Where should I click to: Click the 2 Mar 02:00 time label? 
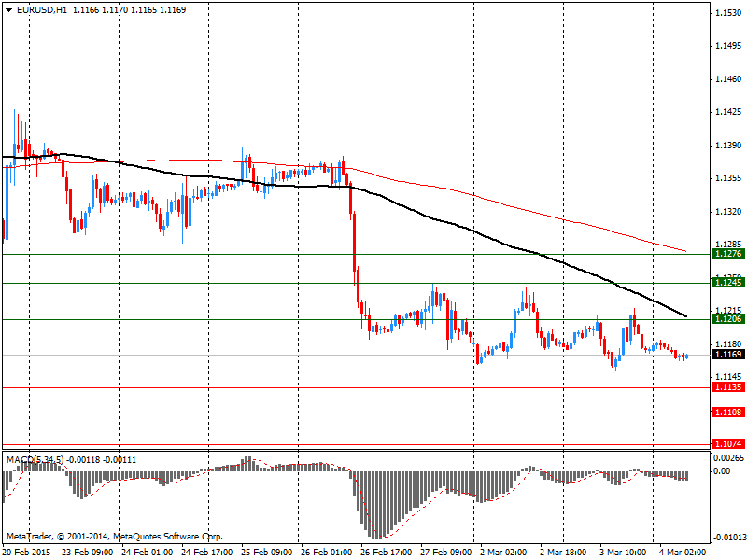coord(503,553)
